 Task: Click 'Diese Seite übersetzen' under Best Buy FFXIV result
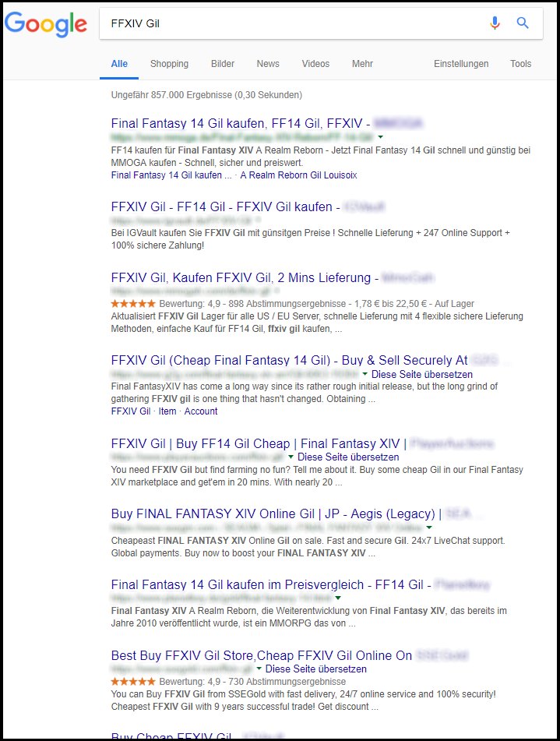click(316, 669)
